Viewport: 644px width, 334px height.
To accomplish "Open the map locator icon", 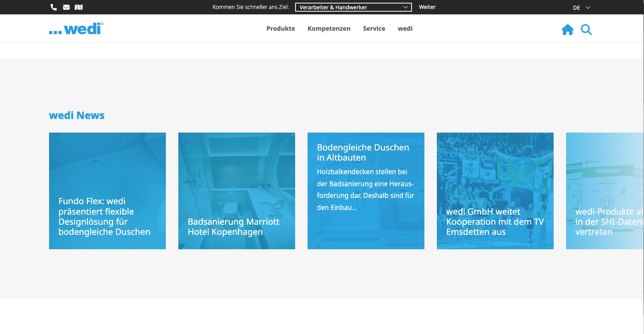I will click(x=79, y=7).
